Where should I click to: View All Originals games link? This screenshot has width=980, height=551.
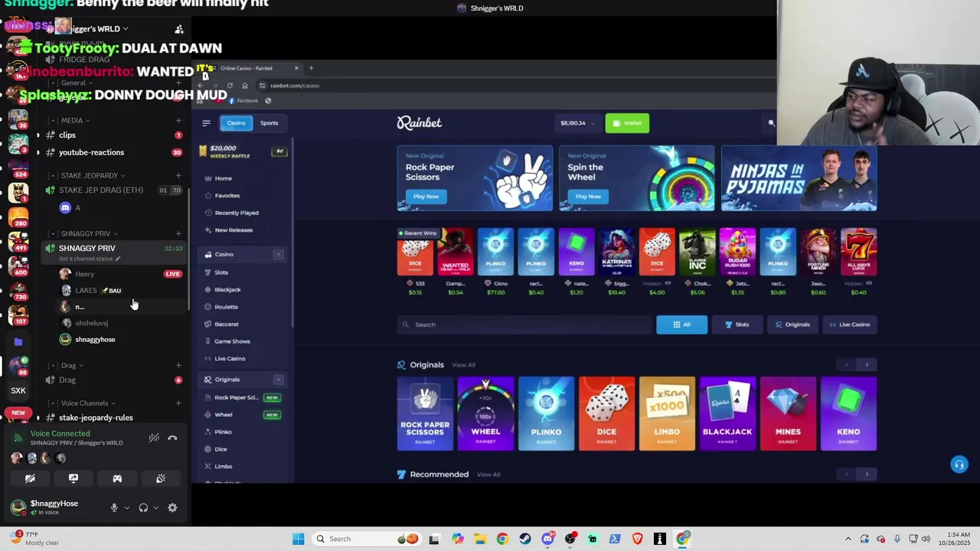click(463, 365)
